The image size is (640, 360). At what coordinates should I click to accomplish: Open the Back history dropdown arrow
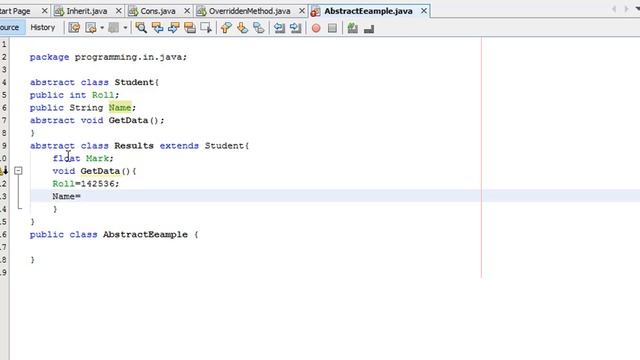click(102, 28)
